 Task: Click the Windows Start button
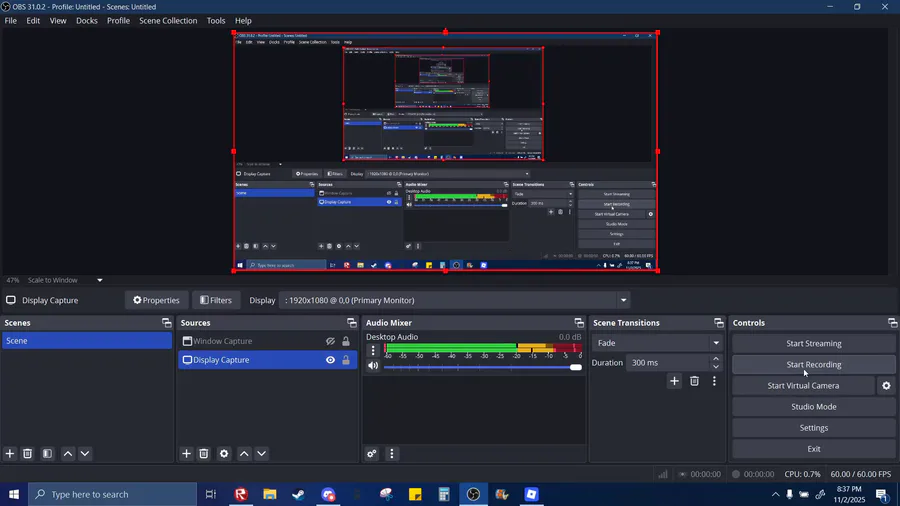click(x=14, y=494)
